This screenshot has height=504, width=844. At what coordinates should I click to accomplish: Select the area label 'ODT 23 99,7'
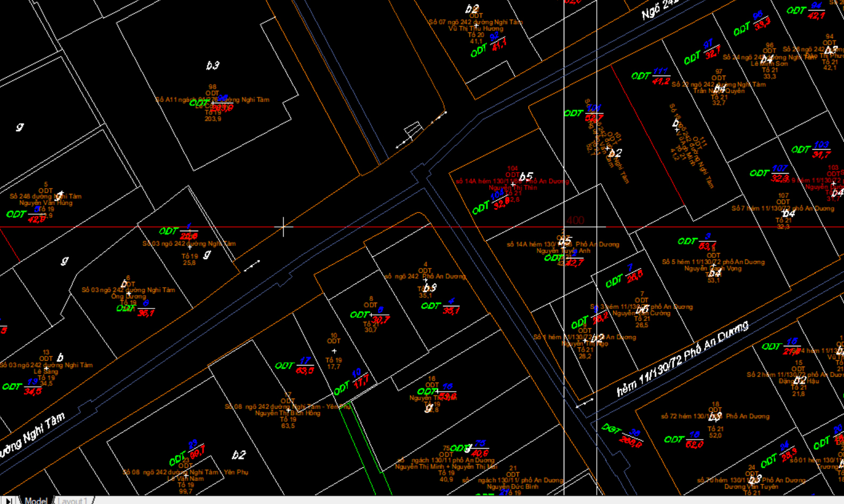click(187, 453)
